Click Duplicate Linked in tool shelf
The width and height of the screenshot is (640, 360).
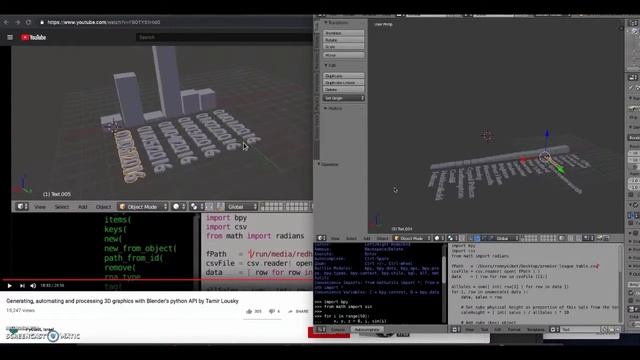click(x=344, y=82)
